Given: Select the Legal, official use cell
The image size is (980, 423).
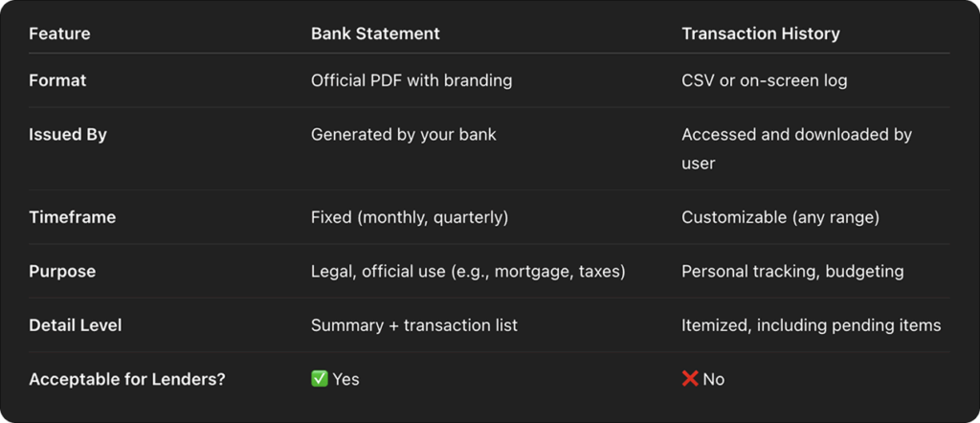Looking at the screenshot, I should coord(468,271).
